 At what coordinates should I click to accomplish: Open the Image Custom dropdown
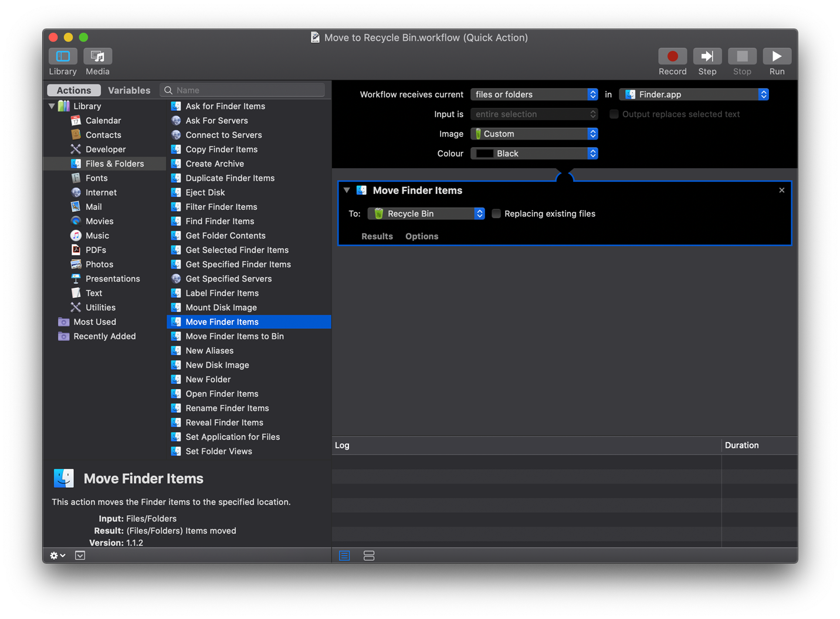tap(534, 134)
